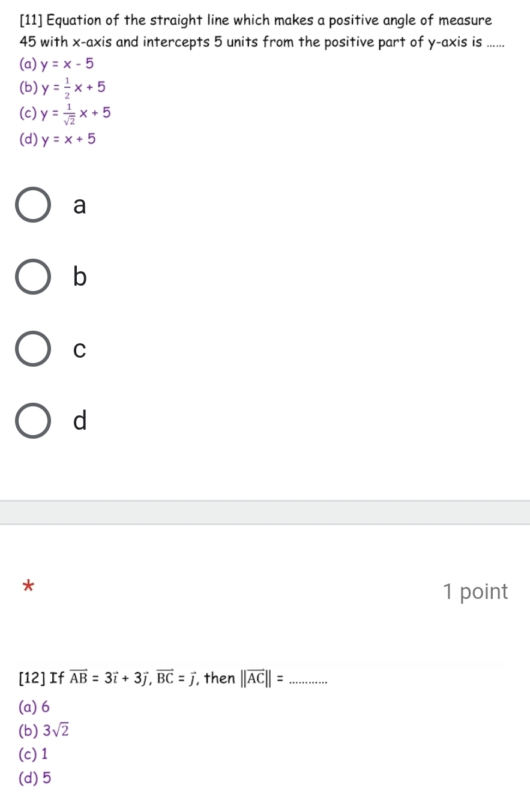Image resolution: width=530 pixels, height=812 pixels.
Task: Click the answer label letter a
Action: pyautogui.click(x=79, y=205)
